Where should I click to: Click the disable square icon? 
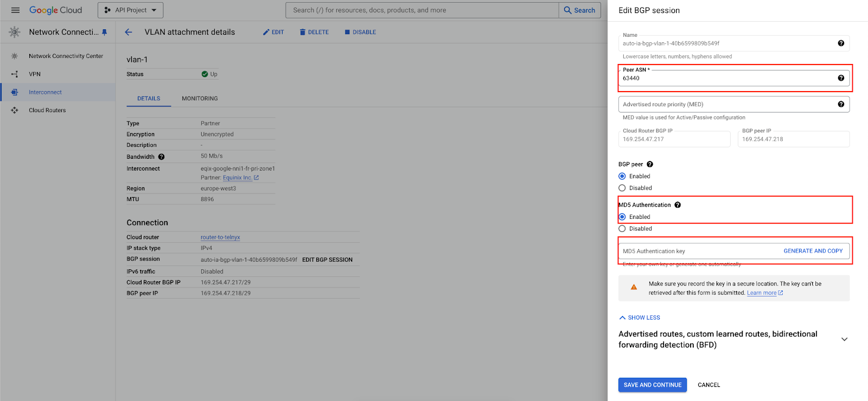coord(347,33)
